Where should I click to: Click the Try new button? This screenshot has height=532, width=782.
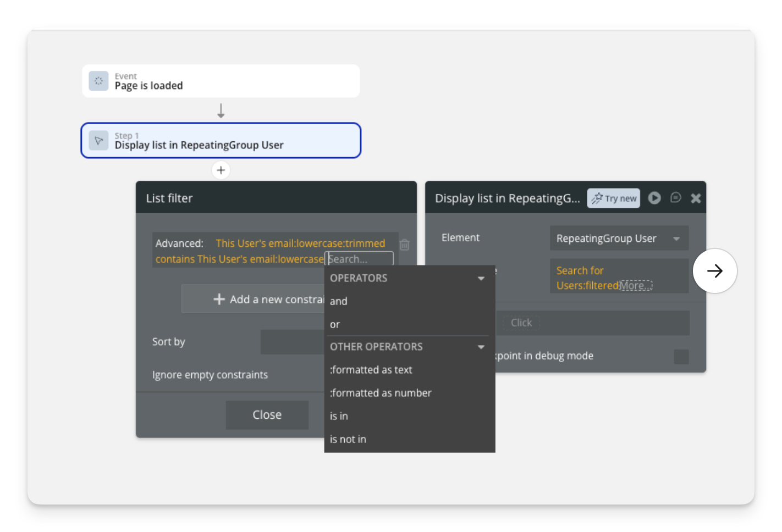614,198
